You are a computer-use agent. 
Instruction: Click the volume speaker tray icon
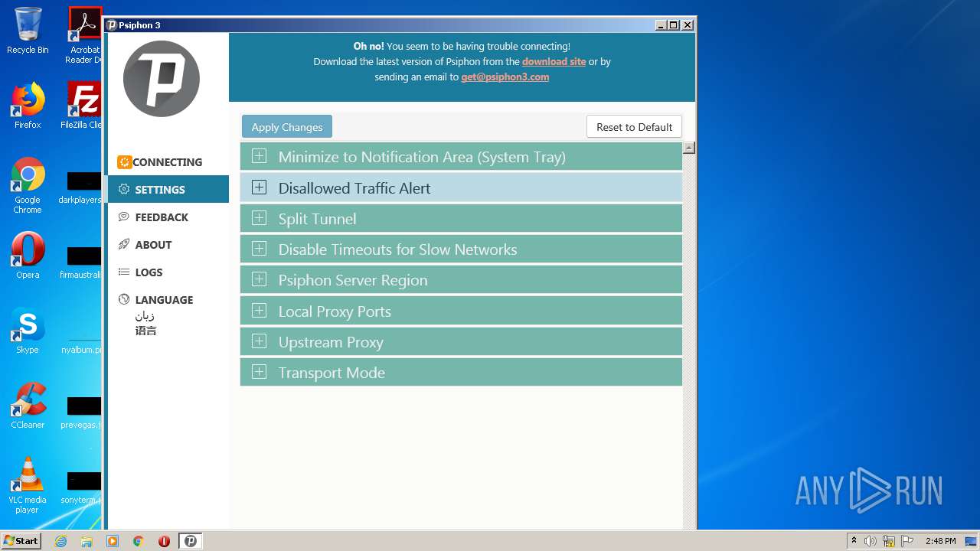click(871, 541)
